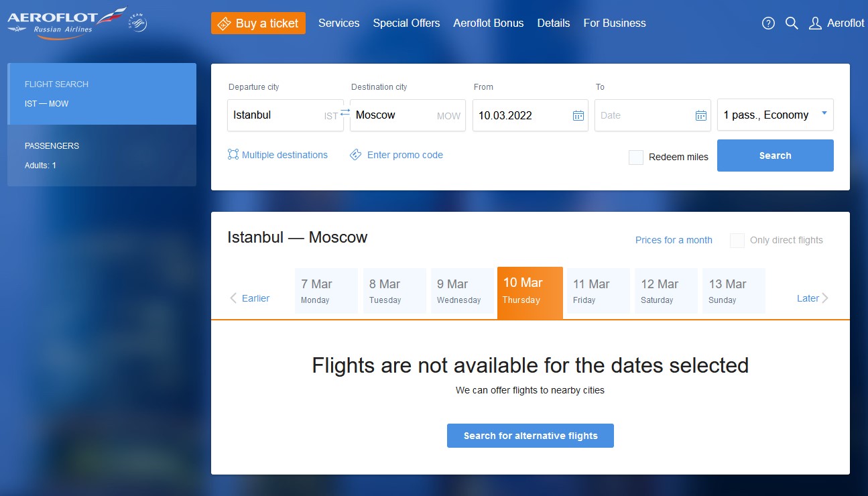The height and width of the screenshot is (496, 868).
Task: Swap departure and destination cities arrows
Action: point(345,113)
